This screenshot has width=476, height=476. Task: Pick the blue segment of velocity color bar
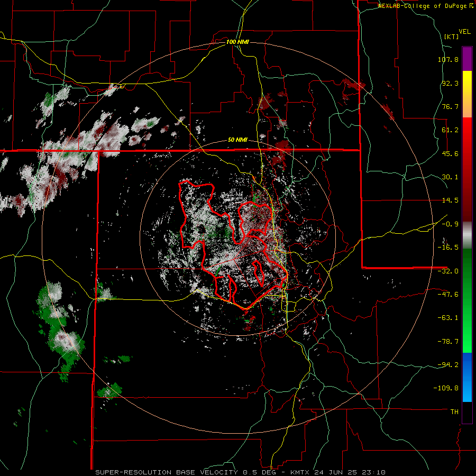pos(467,377)
